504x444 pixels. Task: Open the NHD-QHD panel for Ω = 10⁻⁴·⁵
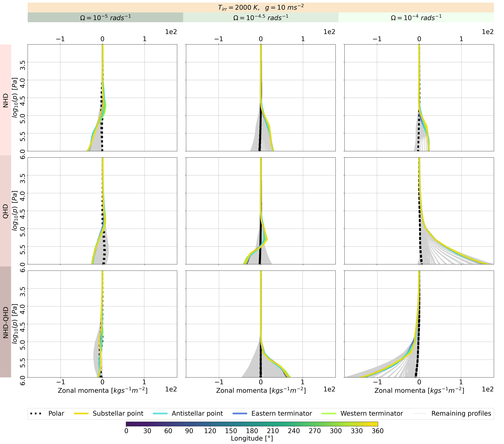click(x=261, y=324)
